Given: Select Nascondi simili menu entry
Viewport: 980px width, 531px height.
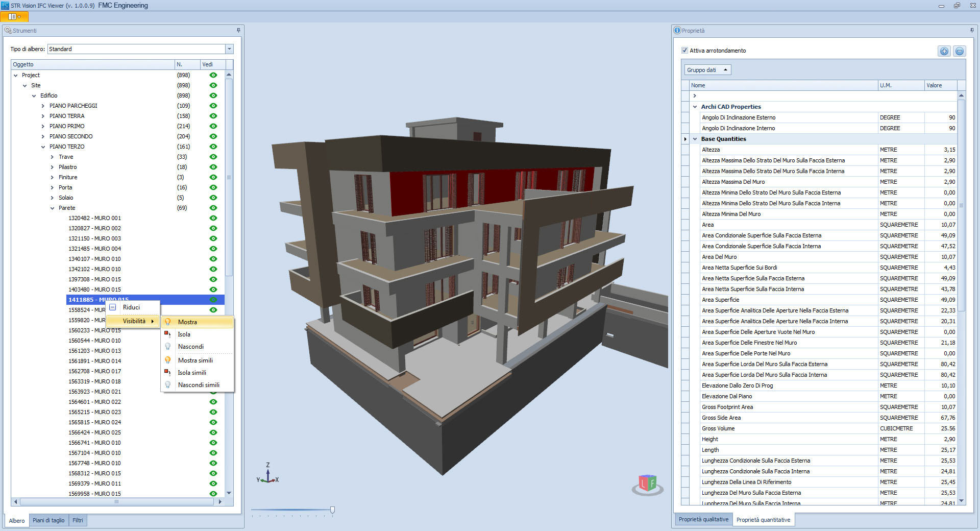Looking at the screenshot, I should 198,385.
